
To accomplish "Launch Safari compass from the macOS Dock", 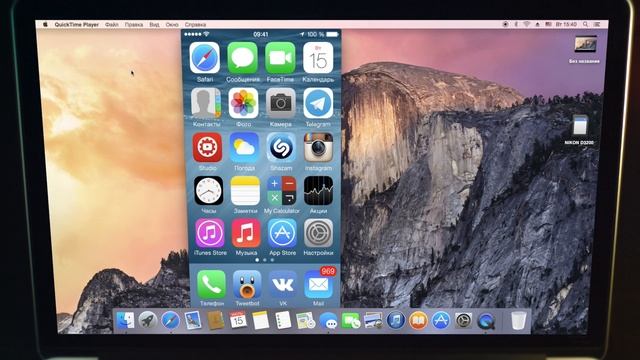I will click(x=170, y=320).
